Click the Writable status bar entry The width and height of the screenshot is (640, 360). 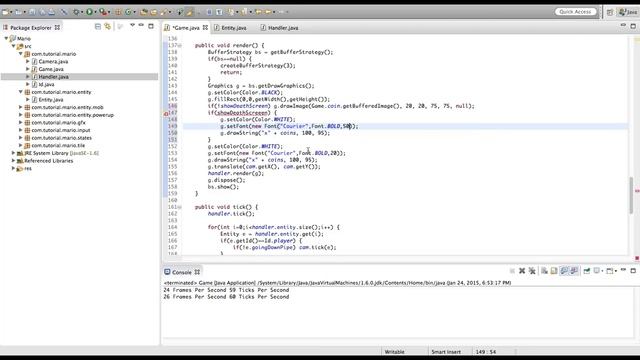click(394, 351)
